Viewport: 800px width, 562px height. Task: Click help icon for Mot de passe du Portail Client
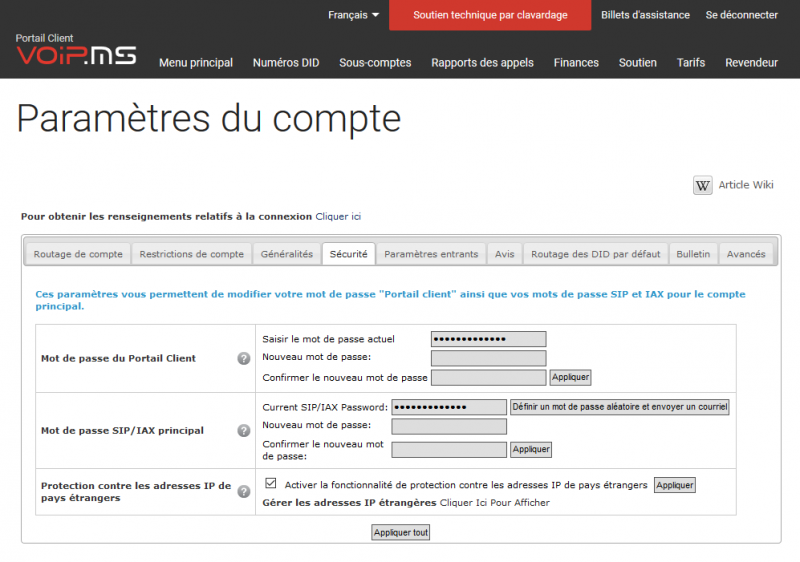tap(244, 359)
